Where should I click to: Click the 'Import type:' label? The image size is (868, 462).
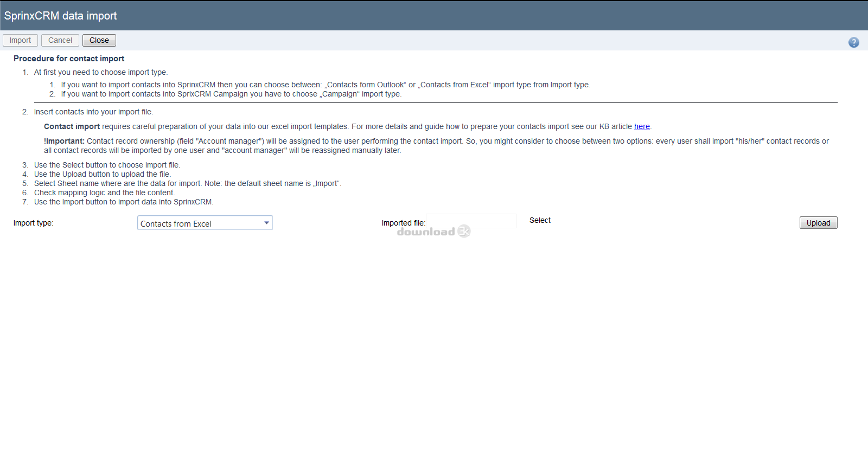[34, 223]
